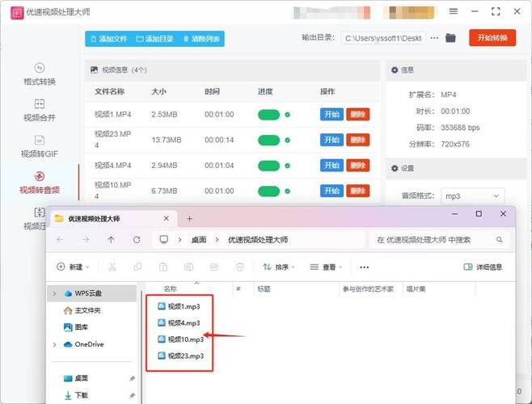Click the 添加文件 button
Screen dimensions: 532x404
coord(109,39)
